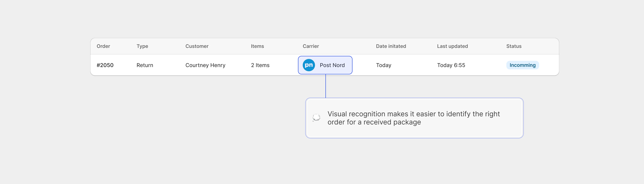
Task: Click the Carrier column header
Action: pos(311,46)
